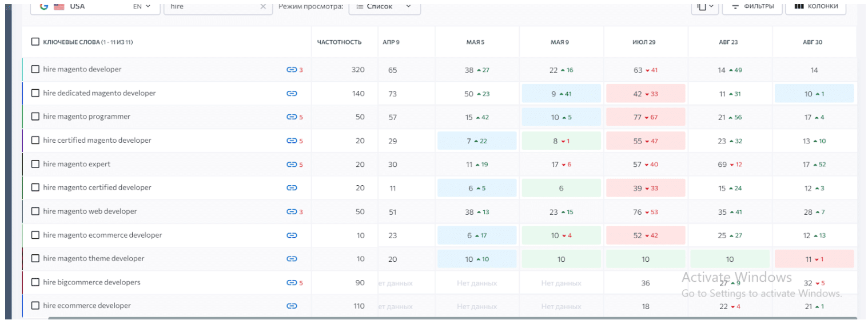The width and height of the screenshot is (868, 328).
Task: Click red '77' cell in hire magento programmer row
Action: [x=646, y=117]
